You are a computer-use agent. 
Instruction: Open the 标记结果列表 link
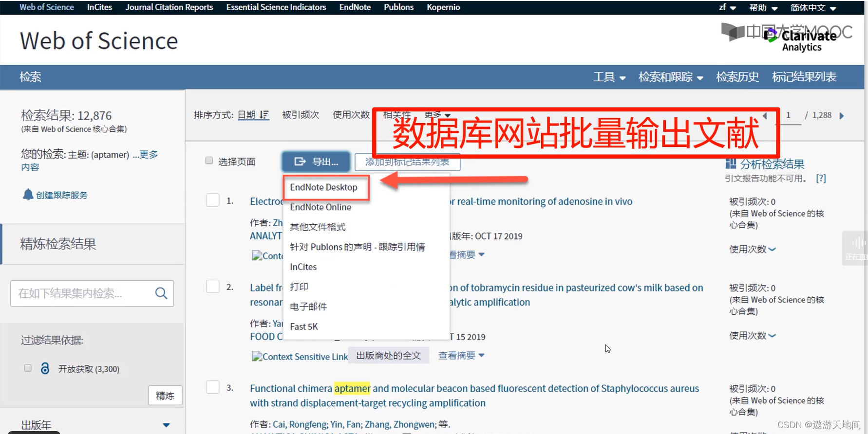coord(804,77)
